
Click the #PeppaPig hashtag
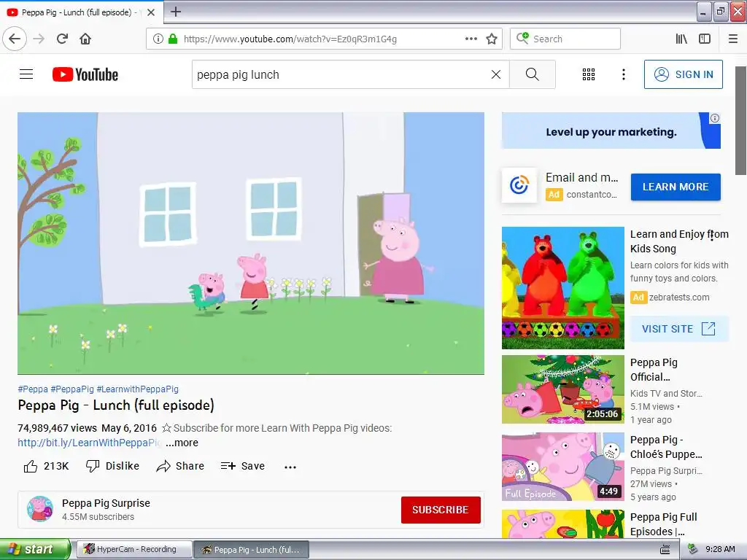pyautogui.click(x=72, y=389)
